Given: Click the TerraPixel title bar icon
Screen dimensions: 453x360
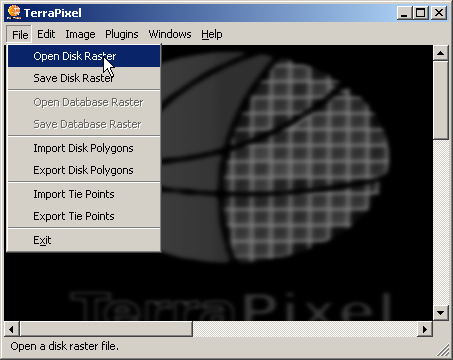Looking at the screenshot, I should click(14, 12).
